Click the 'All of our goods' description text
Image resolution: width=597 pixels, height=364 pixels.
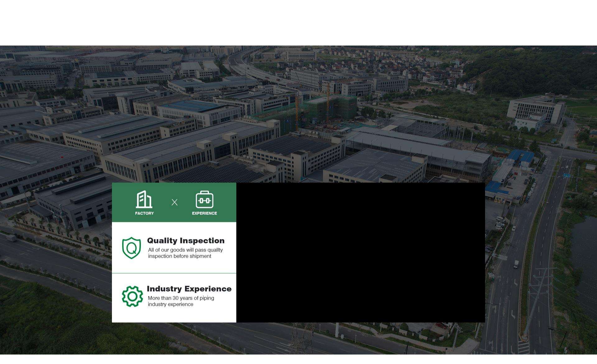click(185, 250)
